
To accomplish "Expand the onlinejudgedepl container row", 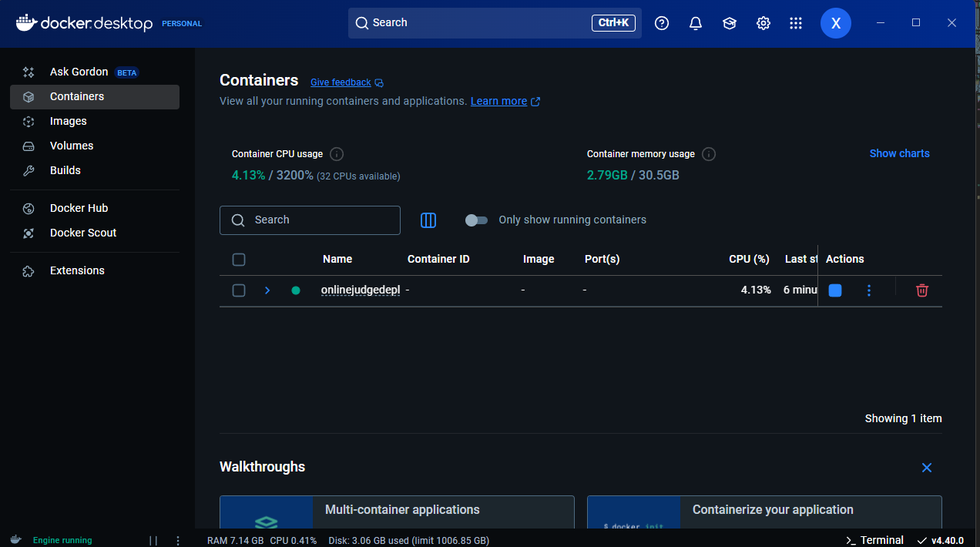I will click(x=267, y=290).
